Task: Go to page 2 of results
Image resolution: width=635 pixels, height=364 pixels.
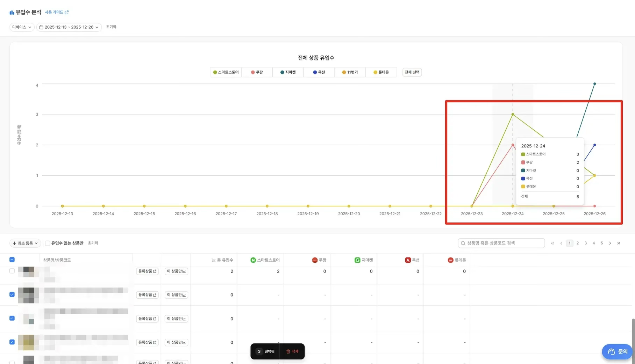Action: click(x=578, y=243)
